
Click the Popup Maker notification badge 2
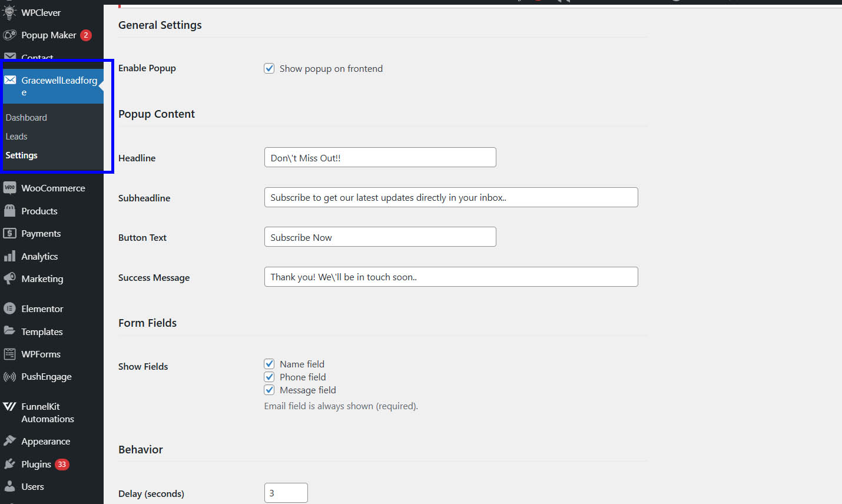click(86, 35)
